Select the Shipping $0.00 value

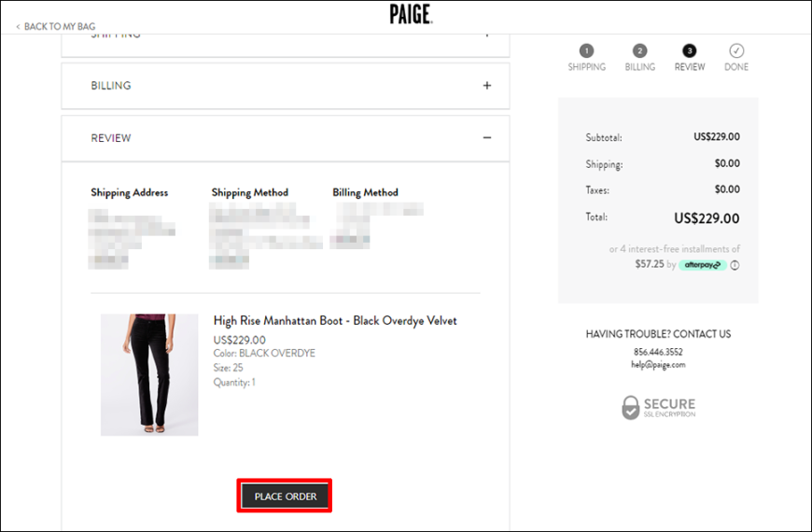727,163
